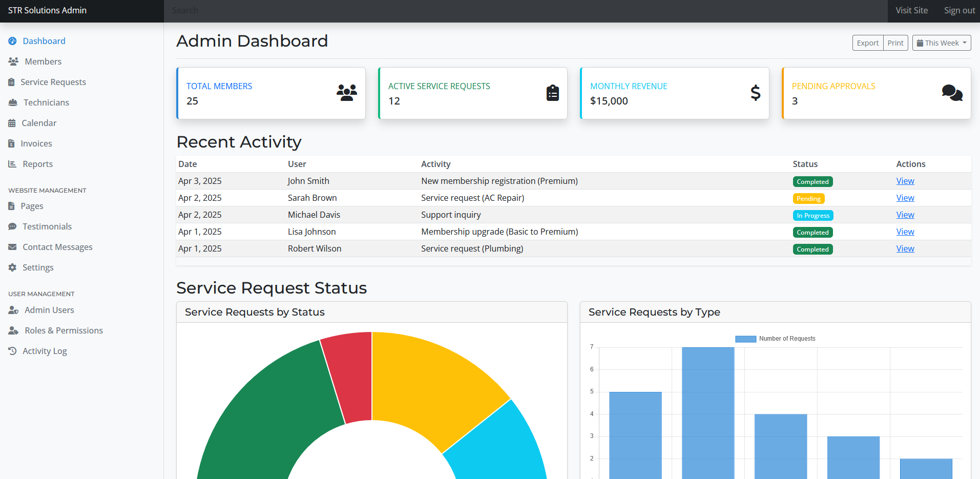
Task: View the Activity Log
Action: click(45, 350)
